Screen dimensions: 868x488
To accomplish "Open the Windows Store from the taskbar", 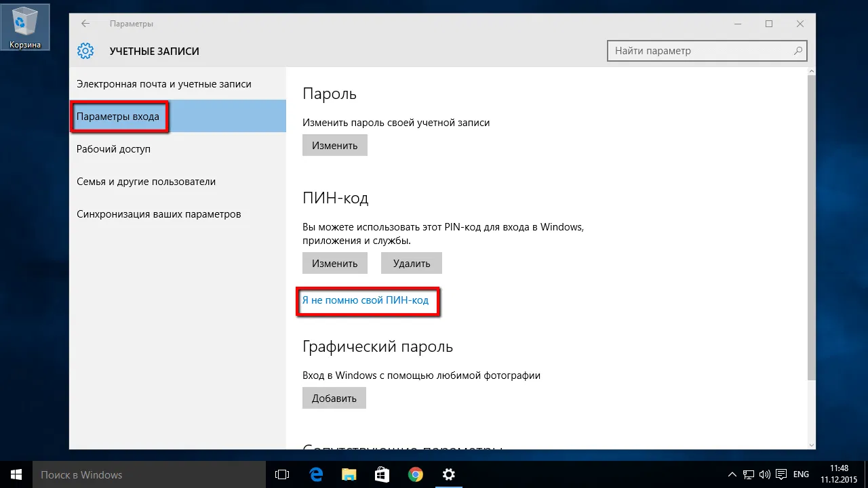I will (382, 474).
